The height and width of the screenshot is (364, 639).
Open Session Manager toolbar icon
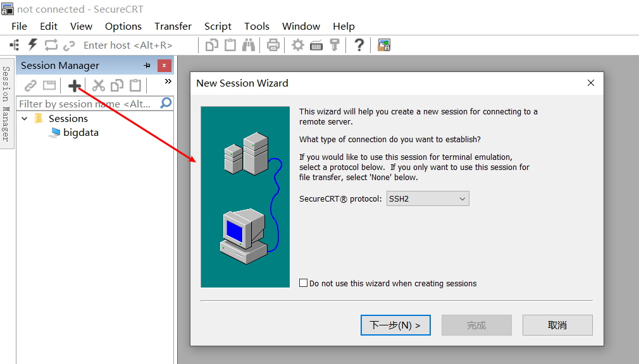tap(15, 45)
